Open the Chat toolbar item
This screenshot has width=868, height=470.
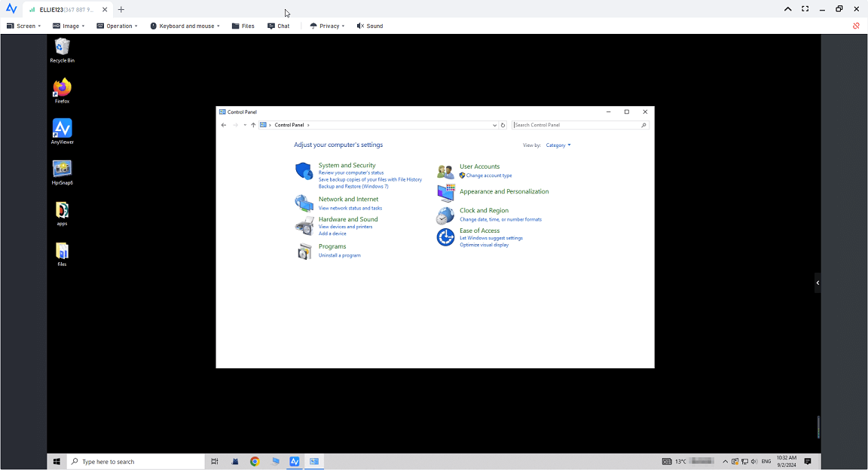point(279,26)
